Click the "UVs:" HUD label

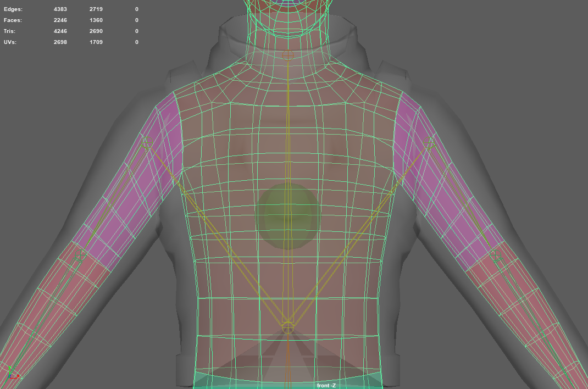point(10,42)
